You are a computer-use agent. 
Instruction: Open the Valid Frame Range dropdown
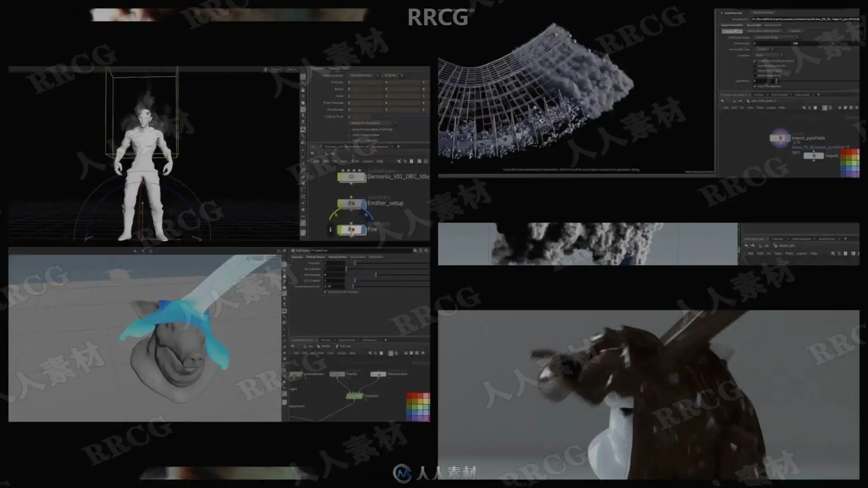point(776,38)
